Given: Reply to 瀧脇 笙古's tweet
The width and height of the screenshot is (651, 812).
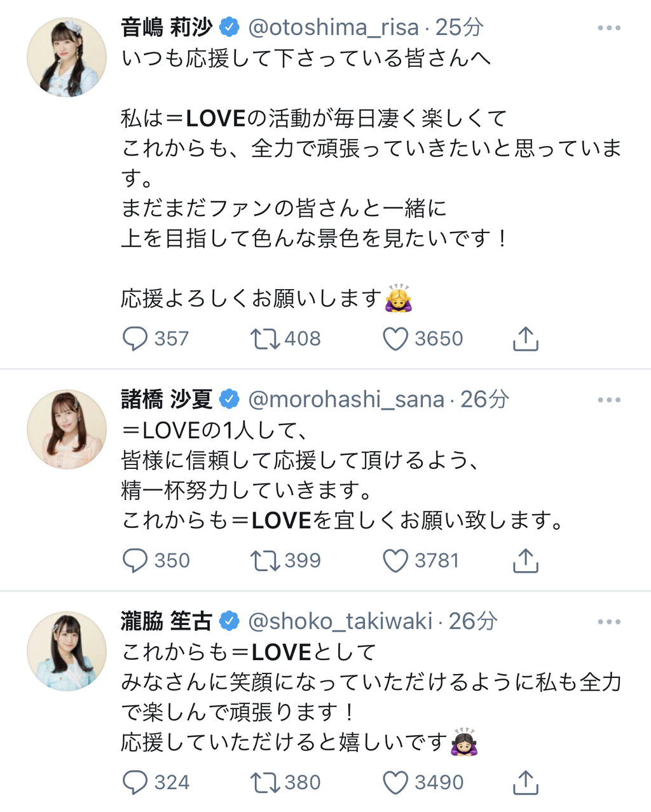Looking at the screenshot, I should pos(135,782).
